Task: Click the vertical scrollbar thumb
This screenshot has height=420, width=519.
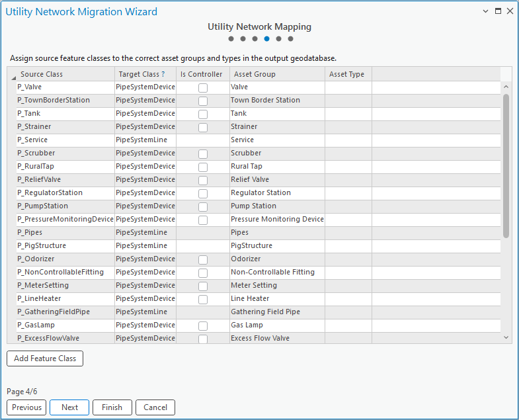Action: [x=506, y=166]
